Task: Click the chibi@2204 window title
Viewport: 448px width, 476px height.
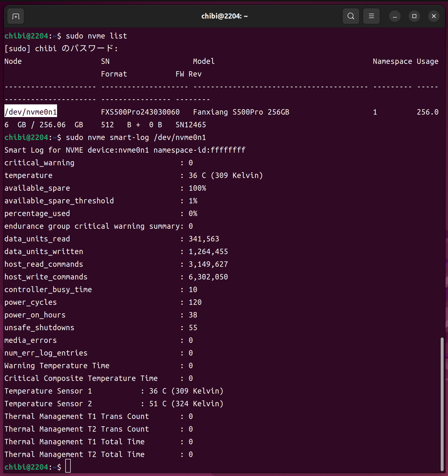Action: [x=224, y=16]
